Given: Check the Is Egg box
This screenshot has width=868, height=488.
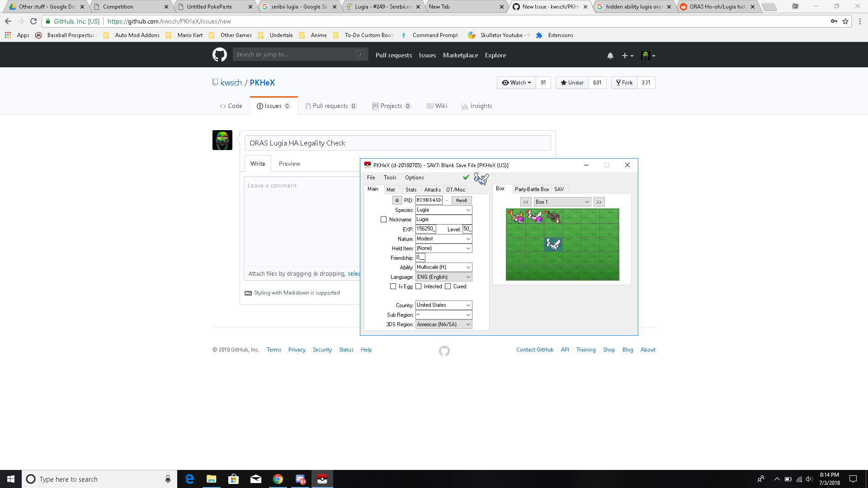Looking at the screenshot, I should point(393,286).
